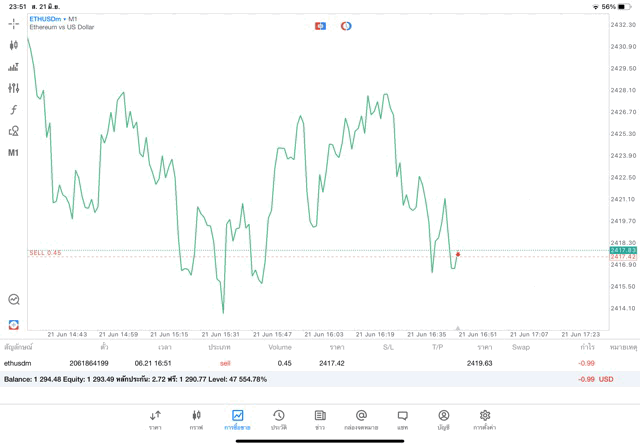Screen dimensions: 640x447
Task: Open the drawing objects shapes icon
Action: [14, 131]
